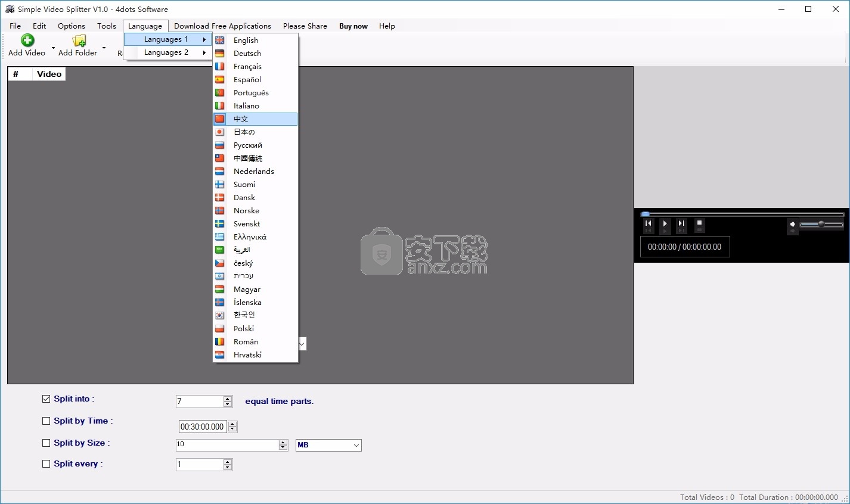
Task: Adjust the player volume slider
Action: (821, 225)
